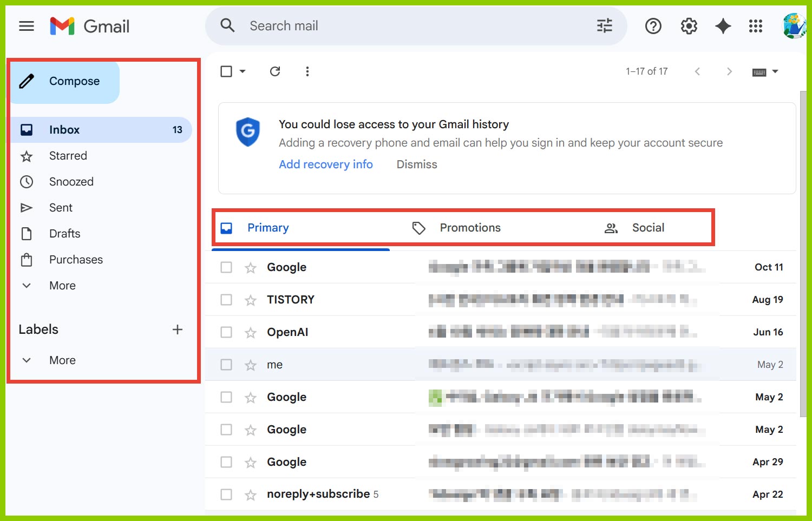Dismiss the recovery warning
This screenshot has width=812, height=521.
click(417, 164)
